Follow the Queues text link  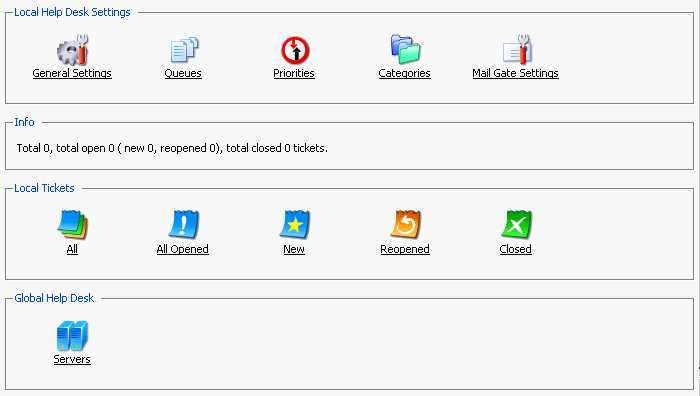[183, 73]
